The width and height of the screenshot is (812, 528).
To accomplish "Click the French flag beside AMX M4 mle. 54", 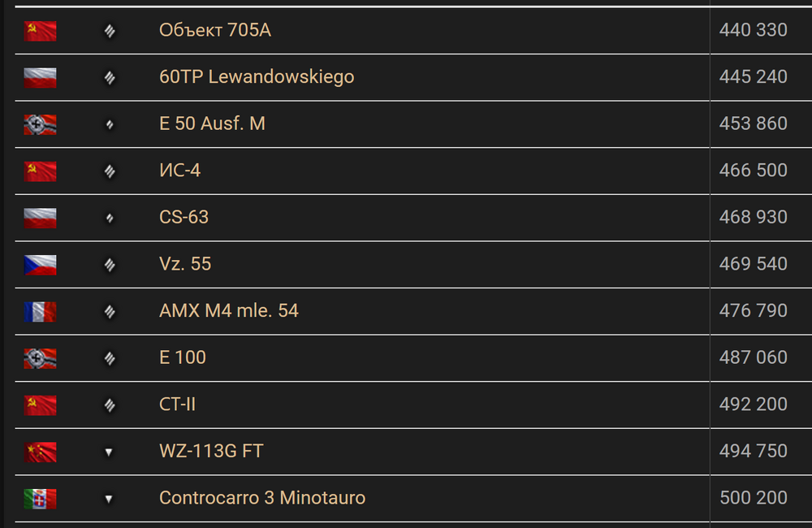I will (x=40, y=311).
